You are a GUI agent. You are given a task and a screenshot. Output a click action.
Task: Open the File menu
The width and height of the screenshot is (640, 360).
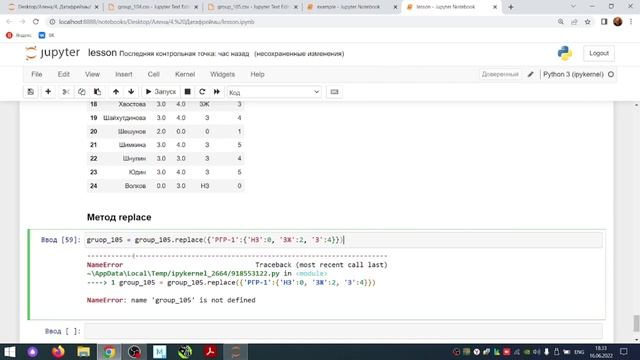pyautogui.click(x=37, y=74)
